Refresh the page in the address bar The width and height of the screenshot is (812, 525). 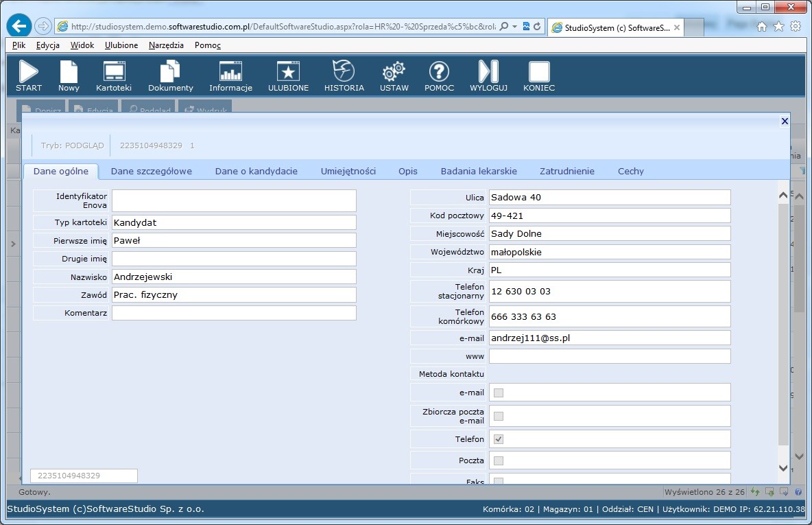tap(537, 27)
